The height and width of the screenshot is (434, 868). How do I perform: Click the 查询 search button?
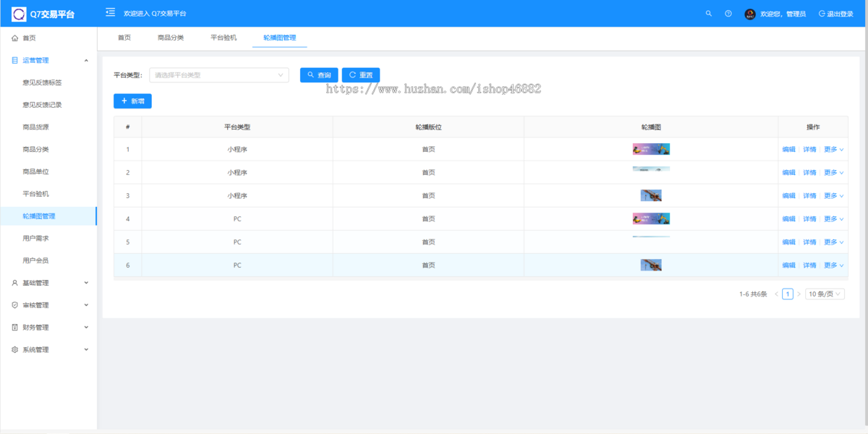tap(319, 75)
